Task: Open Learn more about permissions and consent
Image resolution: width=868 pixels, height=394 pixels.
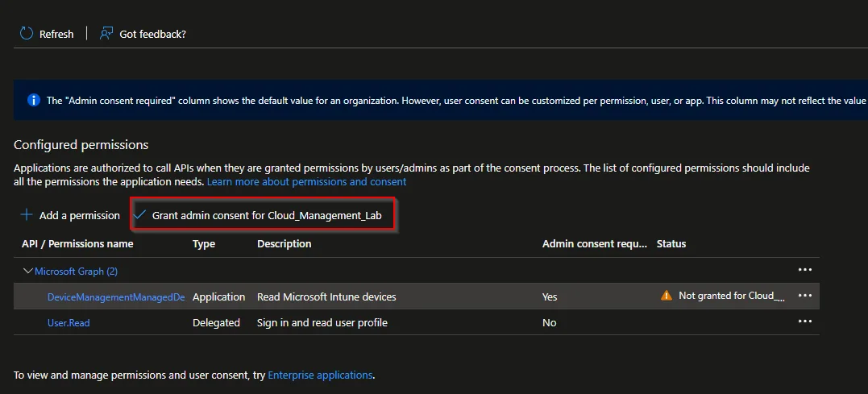Action: pos(307,181)
